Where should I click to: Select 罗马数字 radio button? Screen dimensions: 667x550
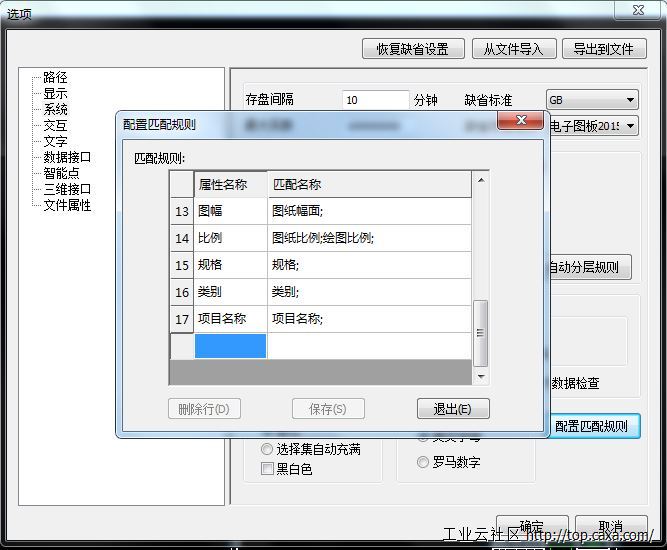tap(423, 462)
